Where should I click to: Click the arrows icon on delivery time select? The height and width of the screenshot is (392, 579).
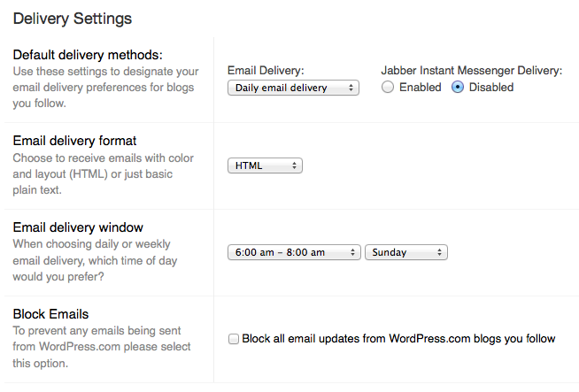click(x=352, y=252)
